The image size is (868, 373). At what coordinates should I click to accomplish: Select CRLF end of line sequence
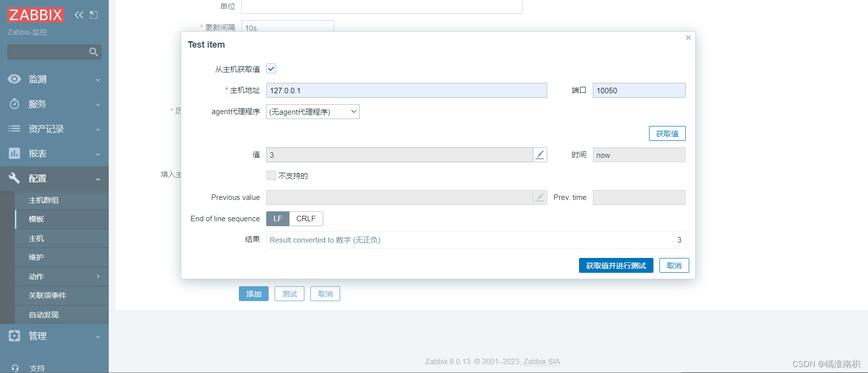click(x=306, y=219)
